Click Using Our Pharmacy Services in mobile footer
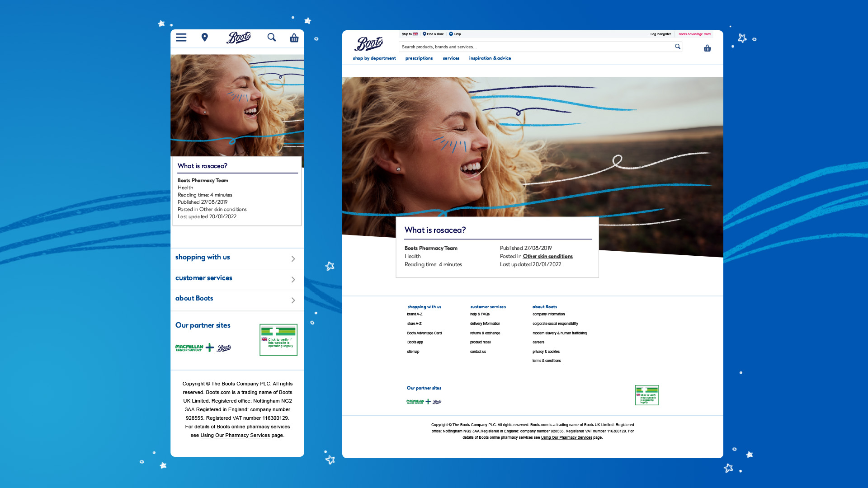868x488 pixels. [x=235, y=436]
